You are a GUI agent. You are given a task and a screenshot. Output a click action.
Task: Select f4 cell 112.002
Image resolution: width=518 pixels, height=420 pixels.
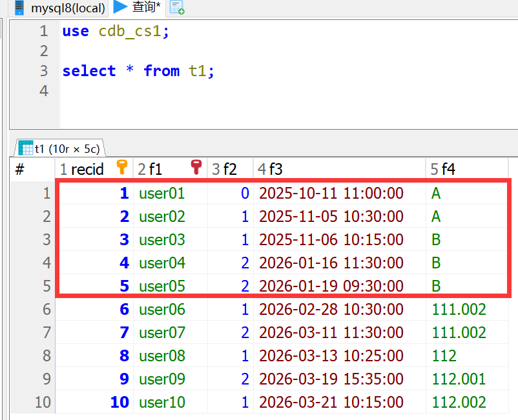click(467, 402)
